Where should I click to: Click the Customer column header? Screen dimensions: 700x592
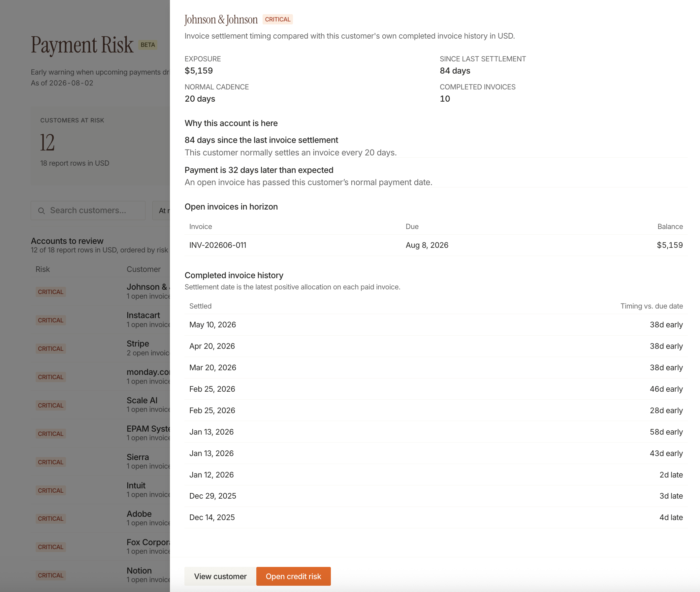point(143,269)
